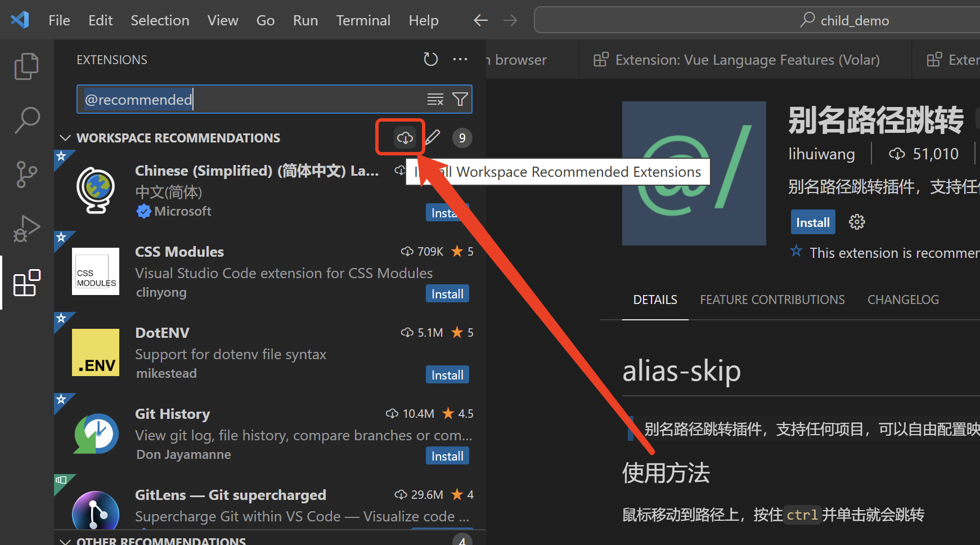Open the filter extensions menu

[x=460, y=100]
